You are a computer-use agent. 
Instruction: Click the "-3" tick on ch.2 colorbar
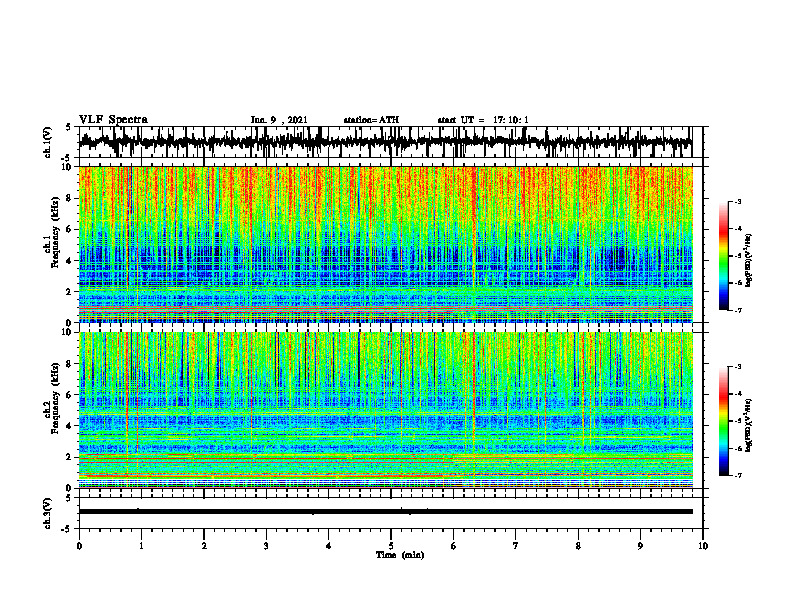point(737,367)
